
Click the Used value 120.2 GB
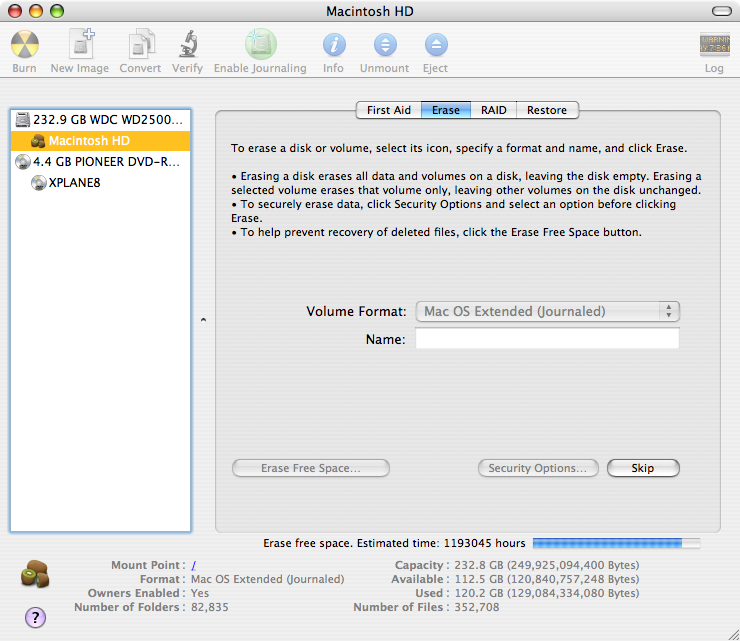click(x=547, y=593)
